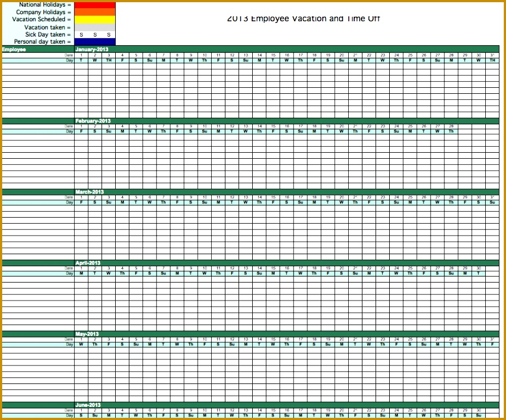The width and height of the screenshot is (506, 420).
Task: Click the National Holidays legend label
Action: coord(42,5)
